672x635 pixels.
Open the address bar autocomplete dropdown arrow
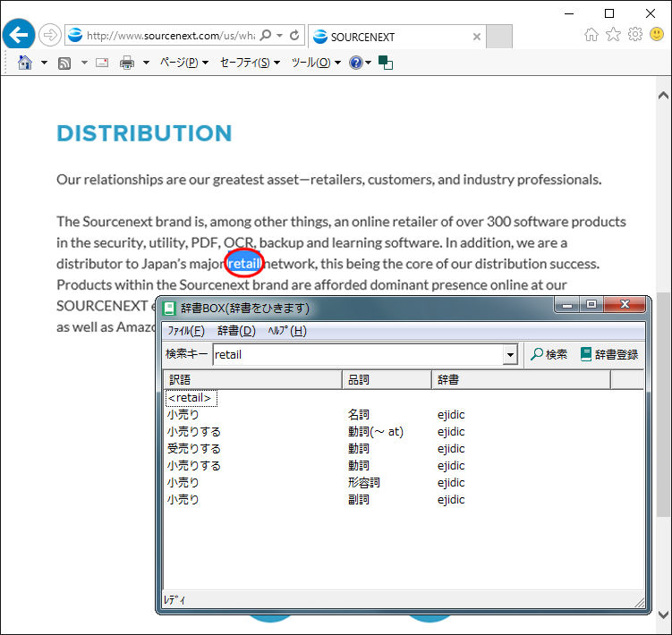(x=280, y=35)
